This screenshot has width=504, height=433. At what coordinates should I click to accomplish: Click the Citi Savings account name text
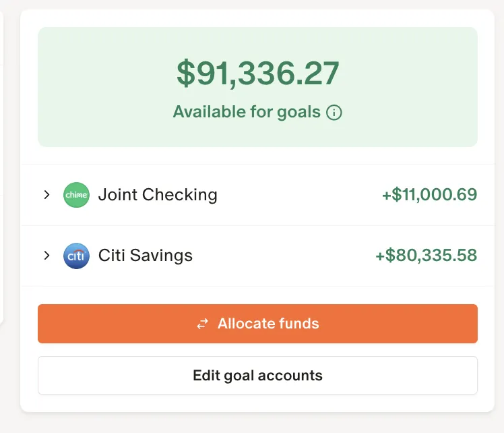point(146,256)
